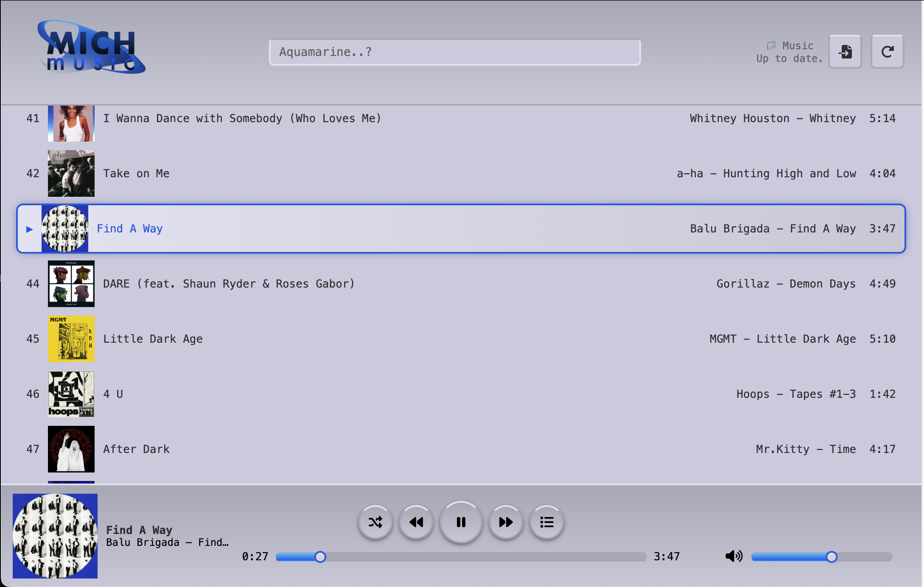This screenshot has height=587, width=924.
Task: Mute audio with speaker icon
Action: [734, 556]
